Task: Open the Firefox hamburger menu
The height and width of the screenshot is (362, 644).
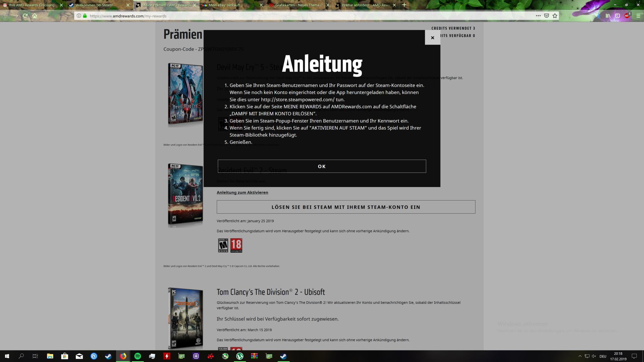Action: coord(638,16)
